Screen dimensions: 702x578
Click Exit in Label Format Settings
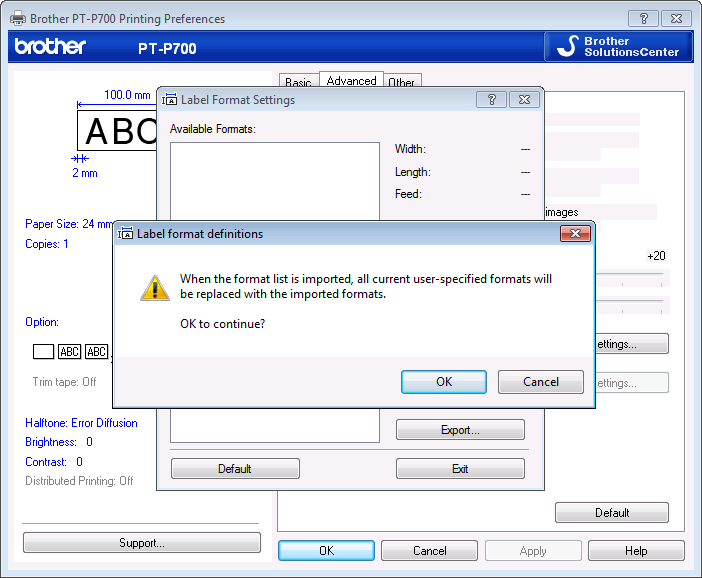[x=460, y=469]
